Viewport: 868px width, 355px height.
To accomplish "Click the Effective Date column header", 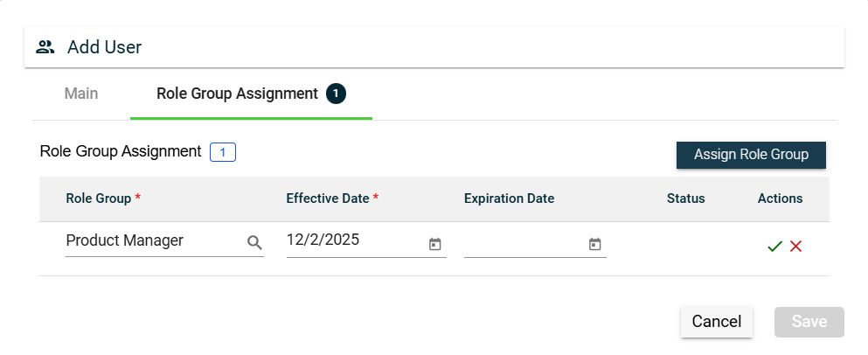I will click(x=328, y=198).
